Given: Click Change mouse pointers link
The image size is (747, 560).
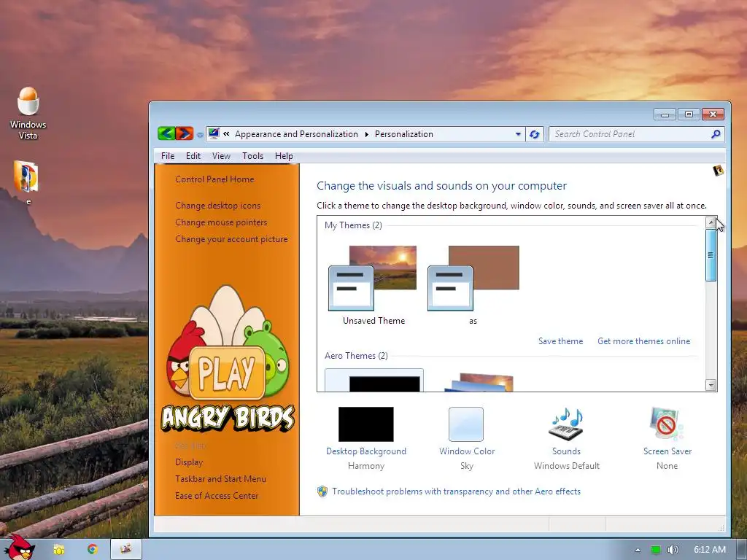Looking at the screenshot, I should coord(221,222).
